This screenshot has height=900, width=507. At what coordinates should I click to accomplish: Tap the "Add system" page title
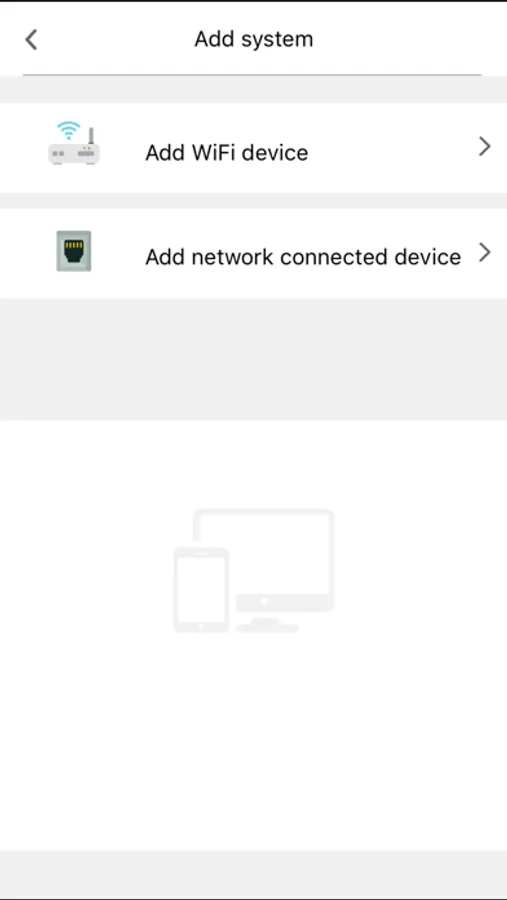(254, 39)
